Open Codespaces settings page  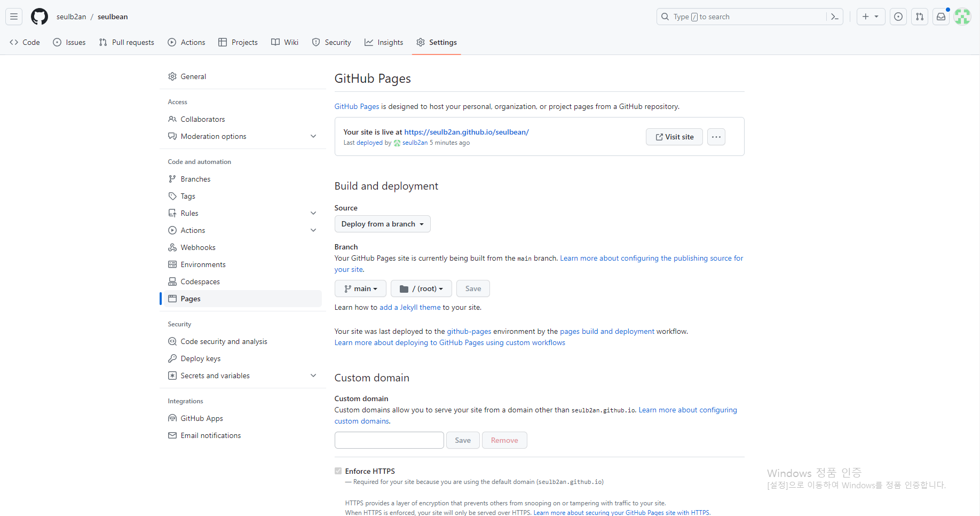click(243, 282)
